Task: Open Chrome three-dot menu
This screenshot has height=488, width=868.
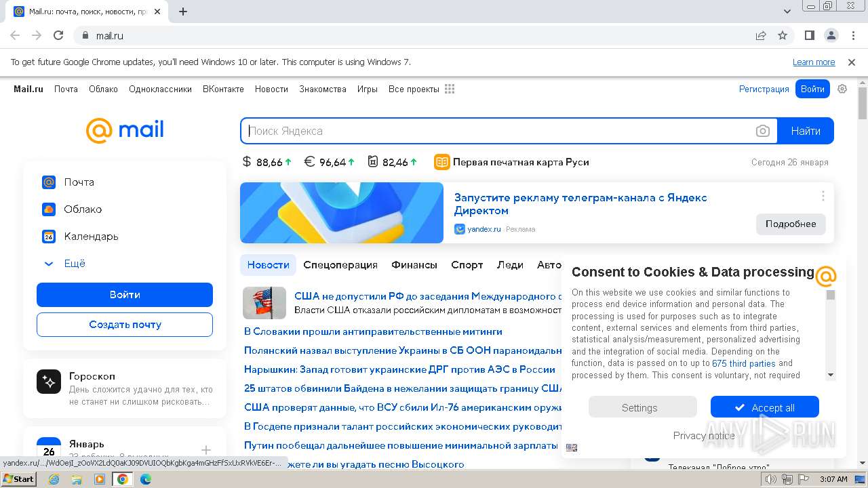Action: pyautogui.click(x=852, y=35)
